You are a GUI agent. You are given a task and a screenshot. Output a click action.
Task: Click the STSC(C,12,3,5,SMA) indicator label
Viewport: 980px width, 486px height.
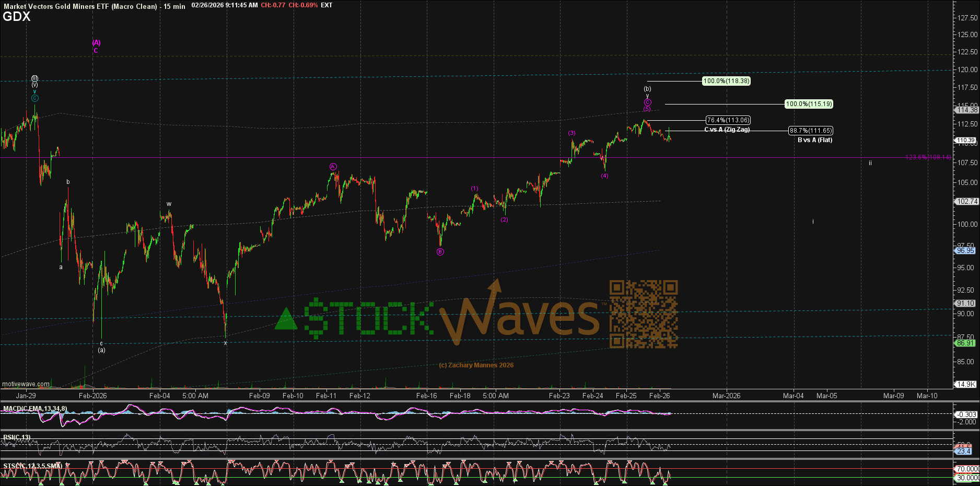32,466
